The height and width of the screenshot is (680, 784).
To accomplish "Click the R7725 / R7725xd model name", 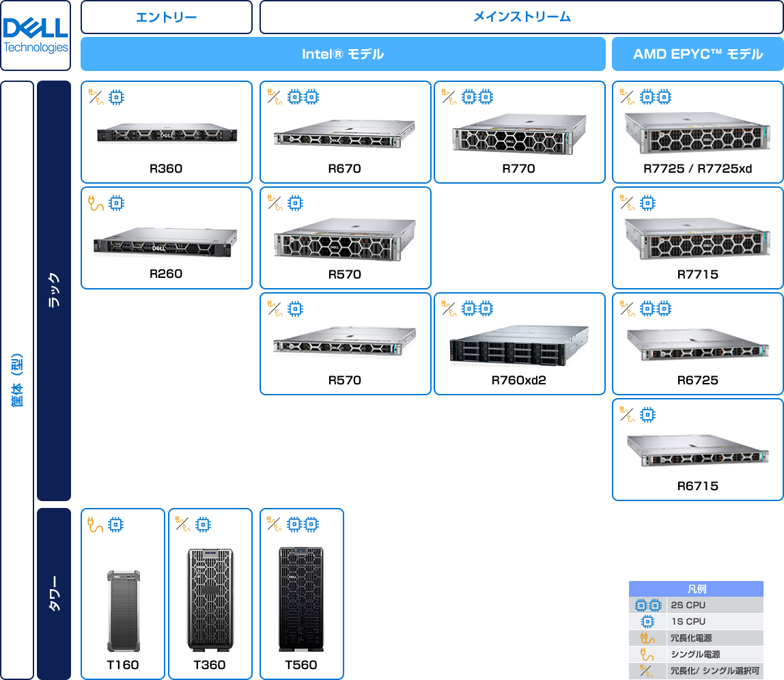I will [x=697, y=169].
